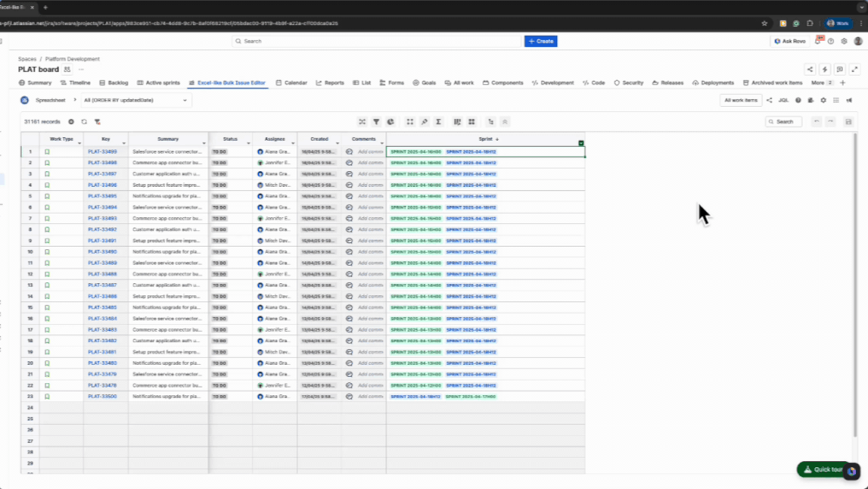Click the clear filter icon beside records
Screen dimensions: 868x489
(97, 122)
